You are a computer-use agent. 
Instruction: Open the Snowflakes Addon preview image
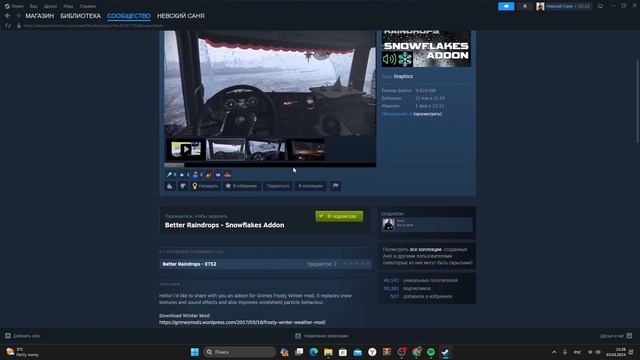pos(426,49)
